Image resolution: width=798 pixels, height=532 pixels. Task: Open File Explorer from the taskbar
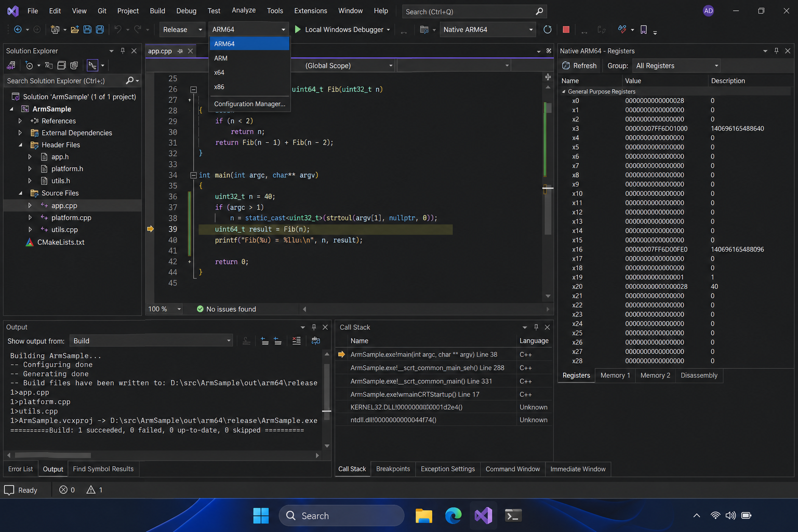click(424, 515)
